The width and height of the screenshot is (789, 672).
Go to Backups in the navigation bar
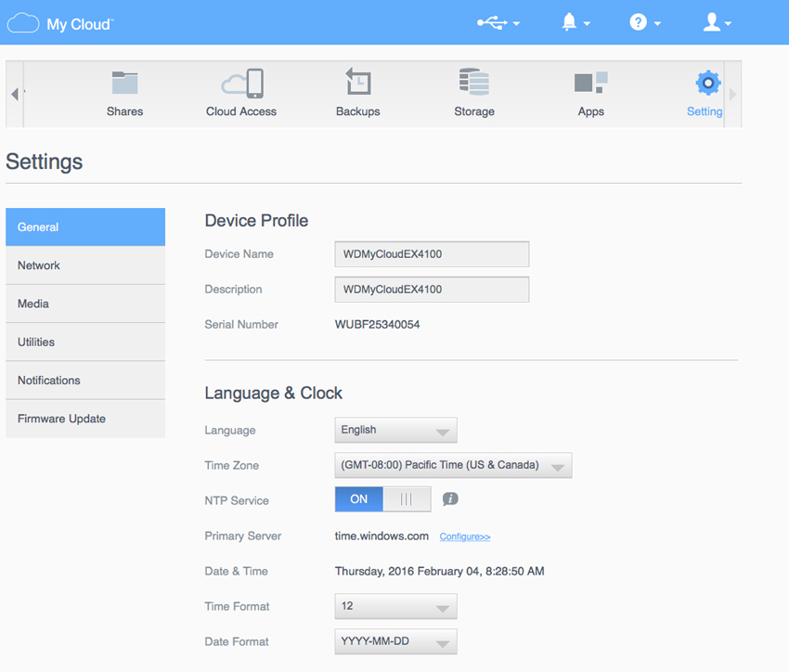(357, 93)
